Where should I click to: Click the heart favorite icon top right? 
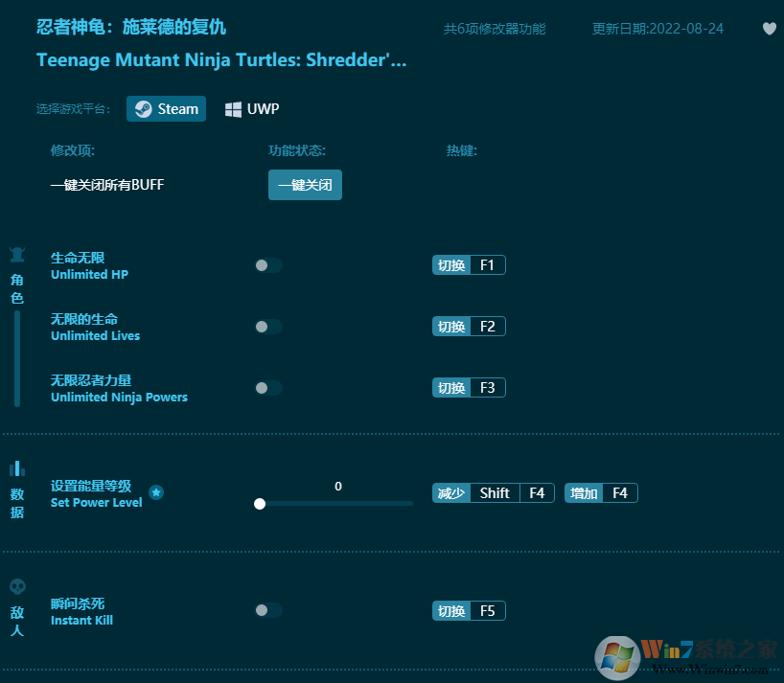pos(770,29)
